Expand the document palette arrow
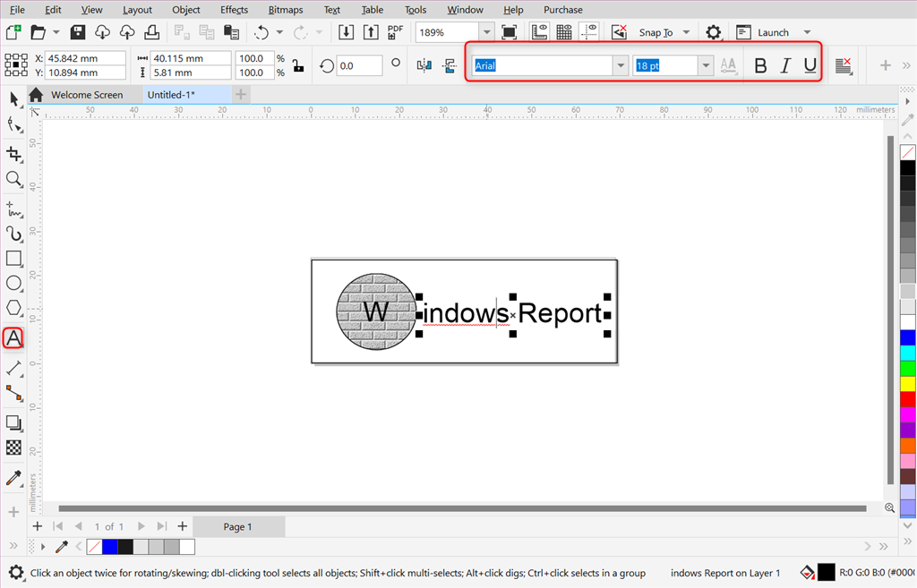 click(x=43, y=547)
